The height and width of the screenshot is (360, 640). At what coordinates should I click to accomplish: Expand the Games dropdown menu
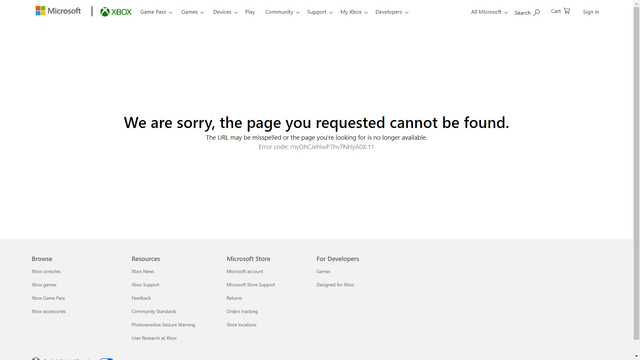click(192, 12)
